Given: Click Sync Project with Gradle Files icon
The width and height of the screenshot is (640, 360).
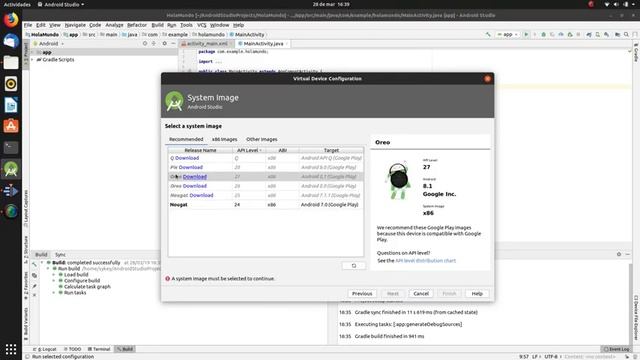Looking at the screenshot, I should pos(589,35).
